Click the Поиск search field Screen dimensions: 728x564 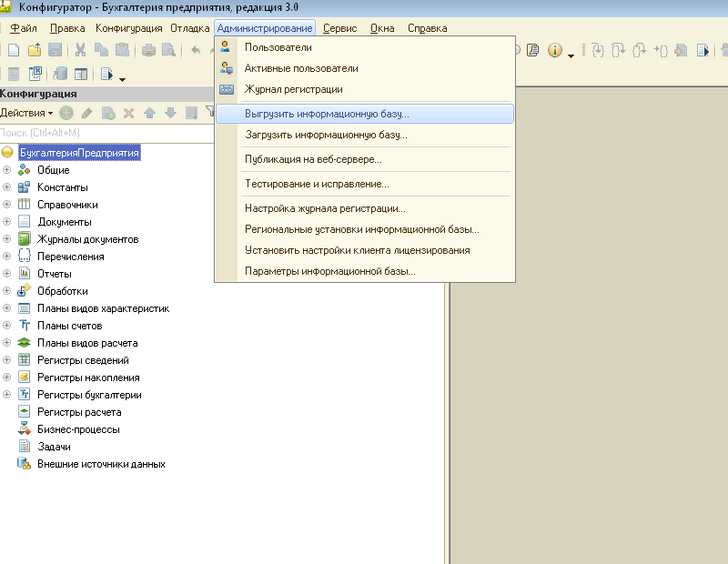pos(100,133)
